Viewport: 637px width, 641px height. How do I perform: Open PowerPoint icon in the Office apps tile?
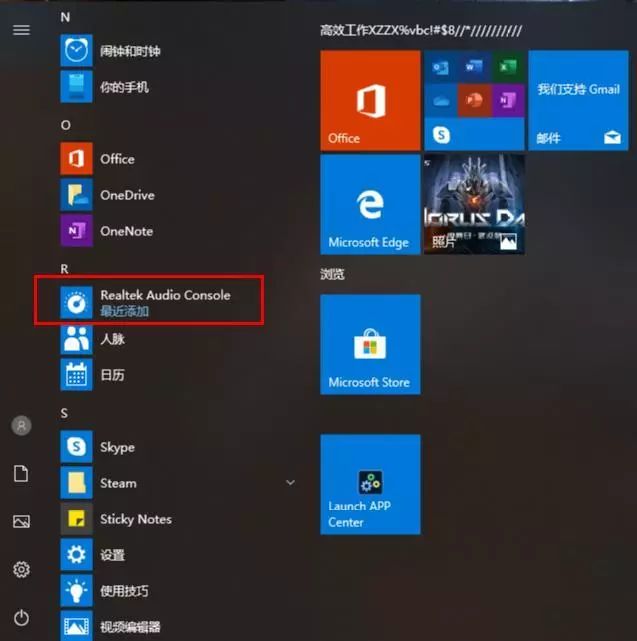[474, 100]
